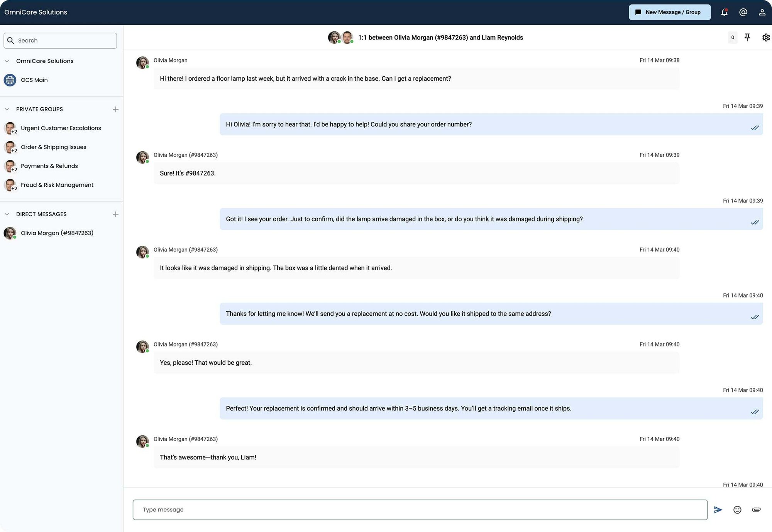Click the unread count badge showing 0
Image resolution: width=772 pixels, height=532 pixels.
[732, 37]
